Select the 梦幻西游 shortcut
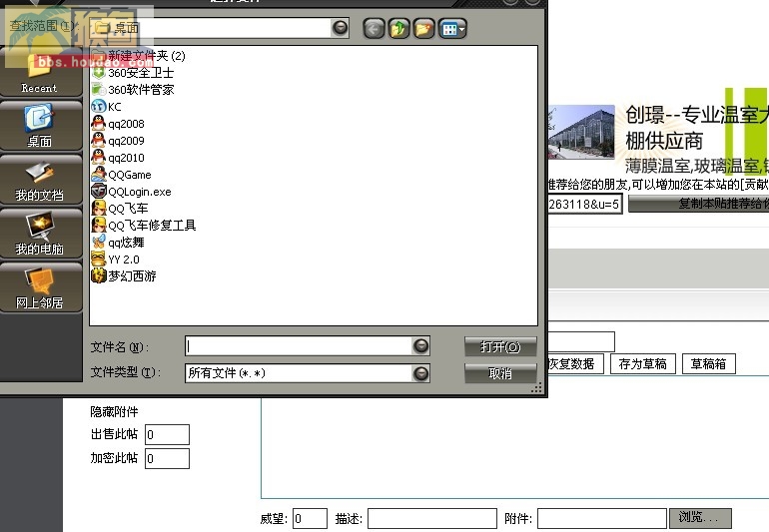Screen dimensions: 769x532 [124, 276]
